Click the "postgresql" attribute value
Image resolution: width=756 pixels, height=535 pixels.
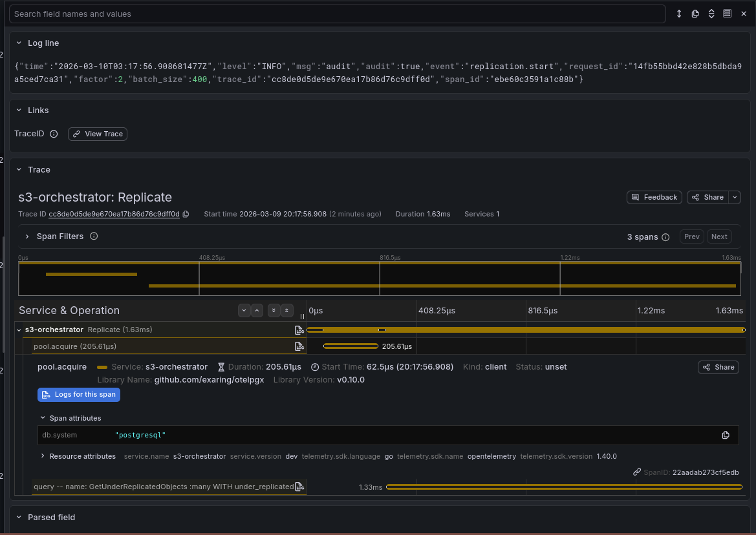[140, 435]
